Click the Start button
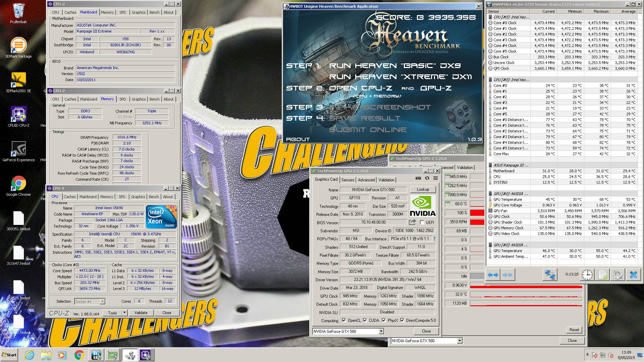644x362 pixels. click(9, 355)
